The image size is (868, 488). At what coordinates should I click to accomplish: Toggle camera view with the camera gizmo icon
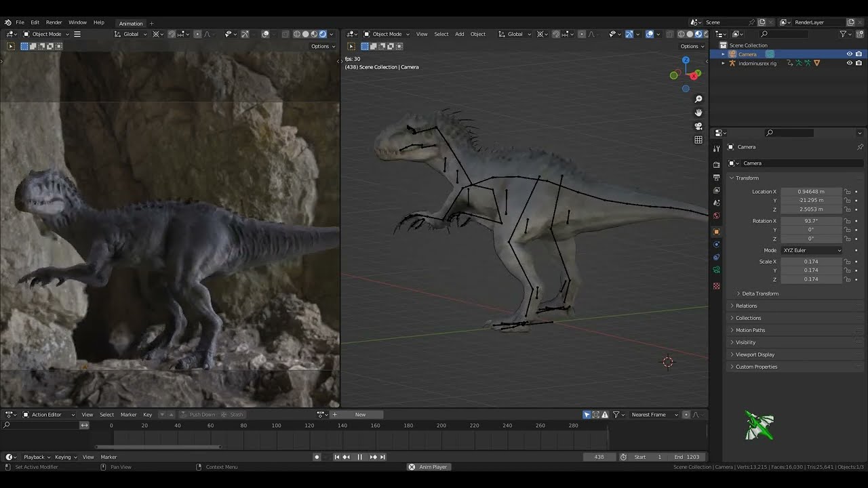(698, 126)
